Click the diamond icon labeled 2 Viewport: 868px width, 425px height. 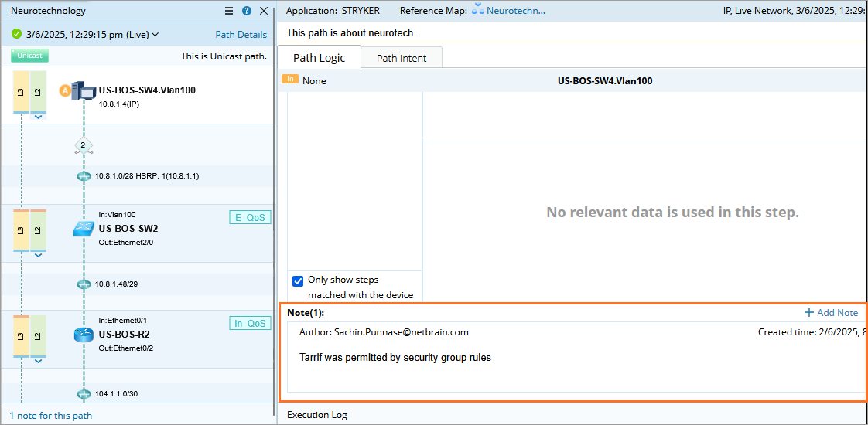pyautogui.click(x=83, y=144)
